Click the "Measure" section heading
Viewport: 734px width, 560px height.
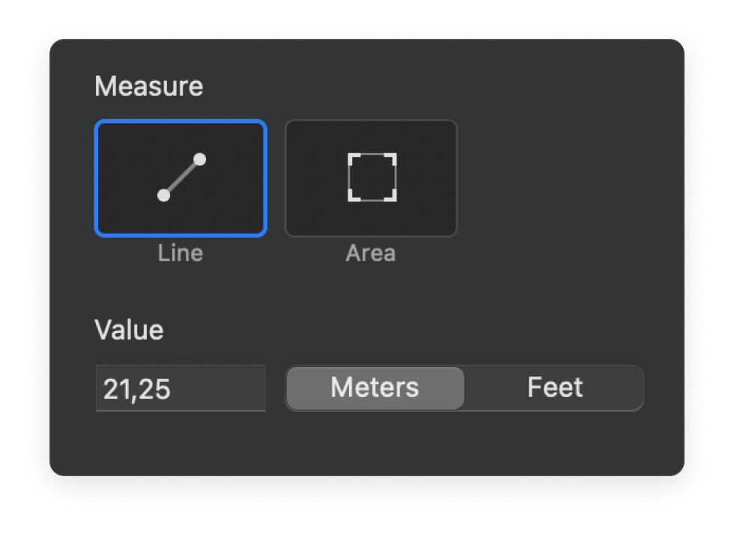coord(148,86)
